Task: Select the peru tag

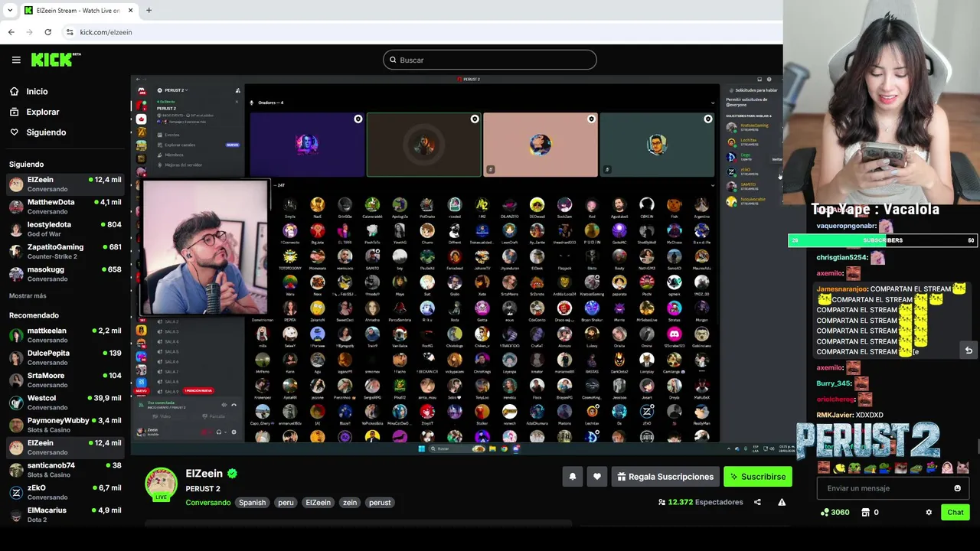Action: point(286,503)
